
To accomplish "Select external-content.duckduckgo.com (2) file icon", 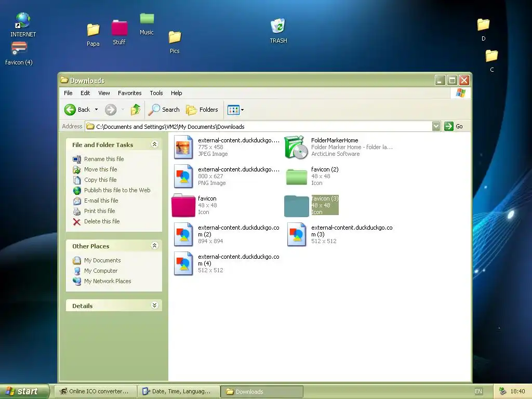I will [183, 234].
